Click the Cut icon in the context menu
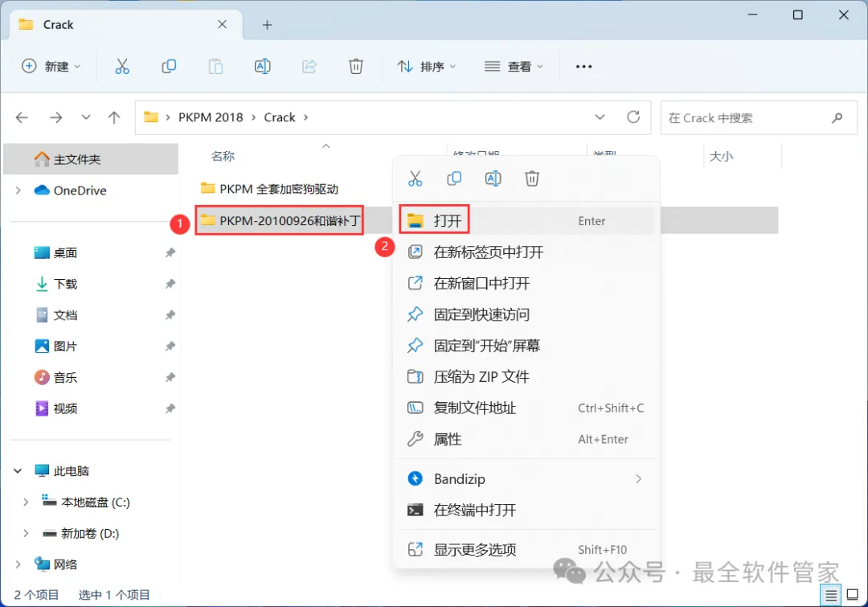The image size is (868, 607). pos(416,178)
